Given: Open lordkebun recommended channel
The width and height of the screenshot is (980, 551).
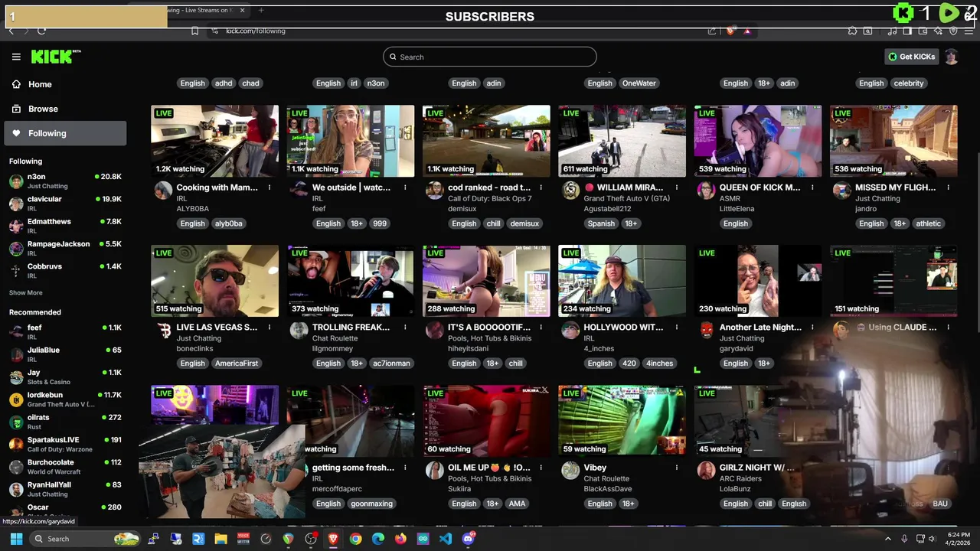Looking at the screenshot, I should point(65,399).
